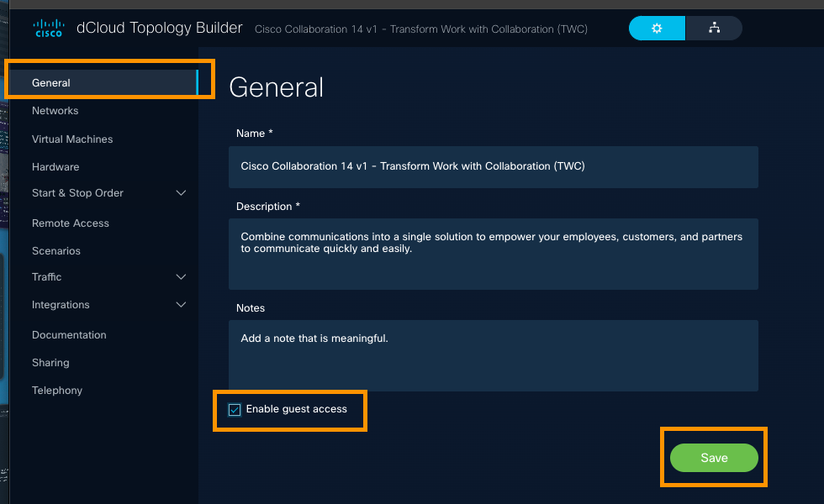The width and height of the screenshot is (824, 504).
Task: Open the Scenarios section
Action: [x=55, y=251]
